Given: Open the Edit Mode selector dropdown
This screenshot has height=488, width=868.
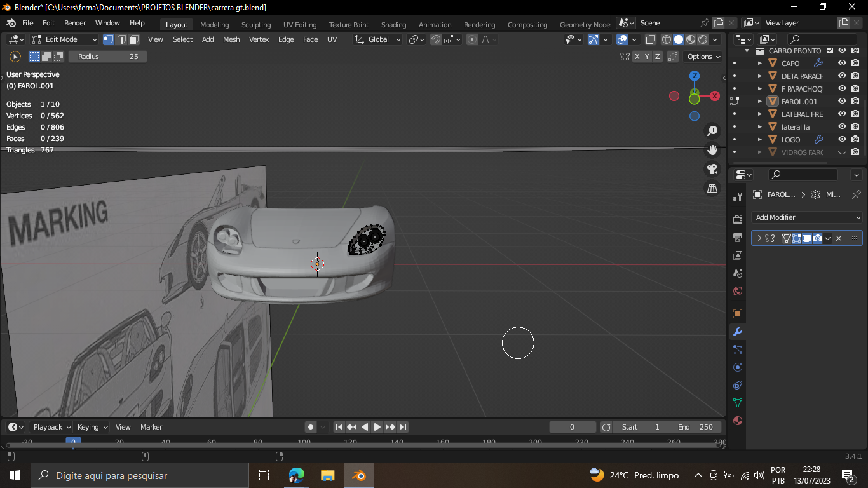Looking at the screenshot, I should pyautogui.click(x=65, y=39).
